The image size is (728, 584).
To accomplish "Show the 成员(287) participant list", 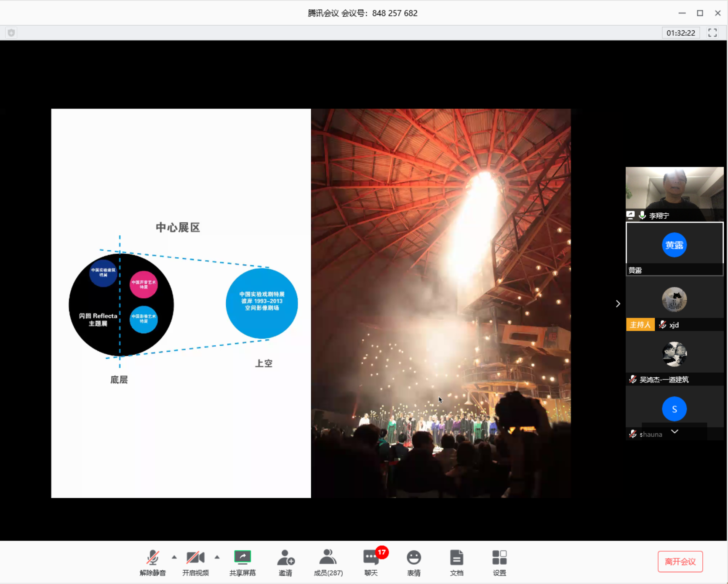I will pyautogui.click(x=328, y=562).
